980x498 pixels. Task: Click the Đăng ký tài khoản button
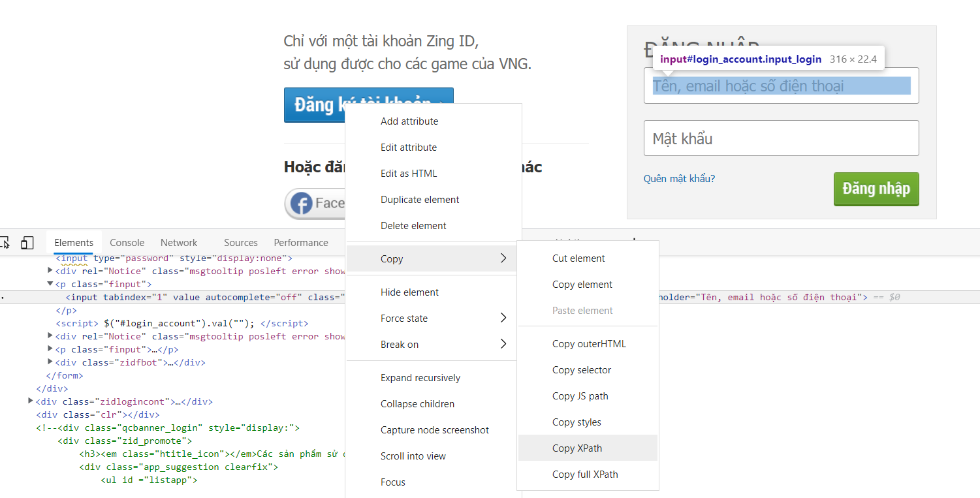pos(368,105)
